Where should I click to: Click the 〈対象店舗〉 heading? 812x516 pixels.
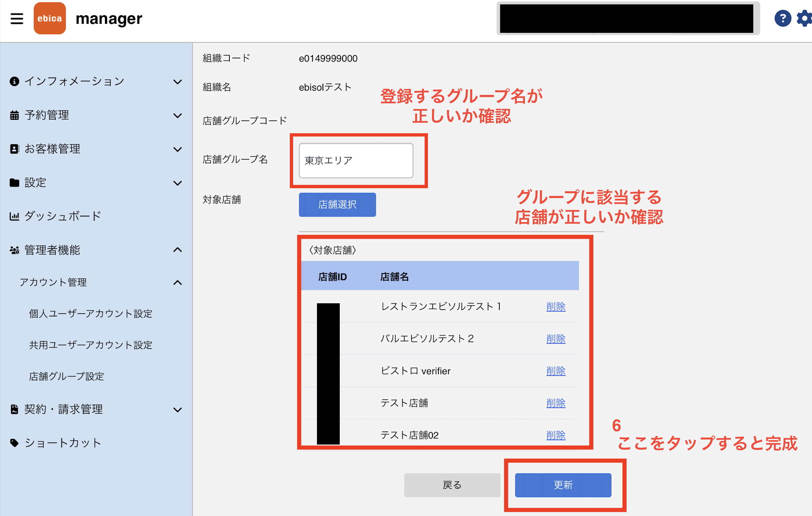click(x=332, y=250)
